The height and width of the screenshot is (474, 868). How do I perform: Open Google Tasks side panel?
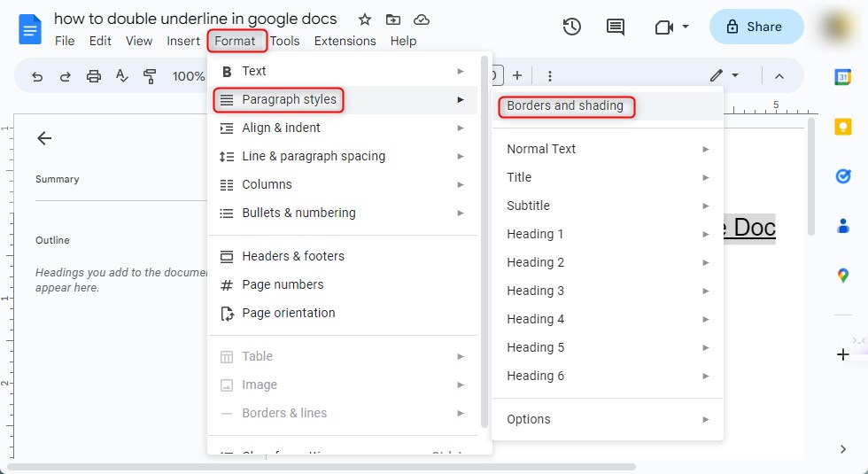(842, 176)
